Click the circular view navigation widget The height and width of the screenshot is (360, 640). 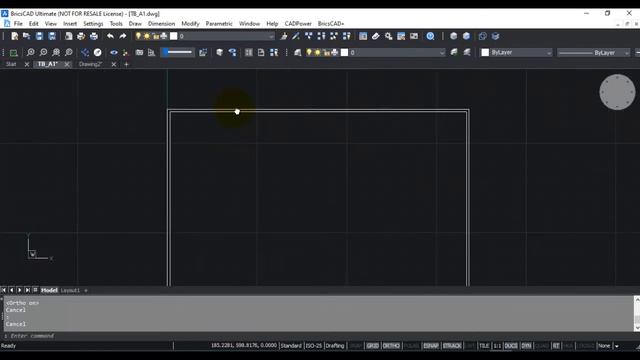[x=617, y=92]
